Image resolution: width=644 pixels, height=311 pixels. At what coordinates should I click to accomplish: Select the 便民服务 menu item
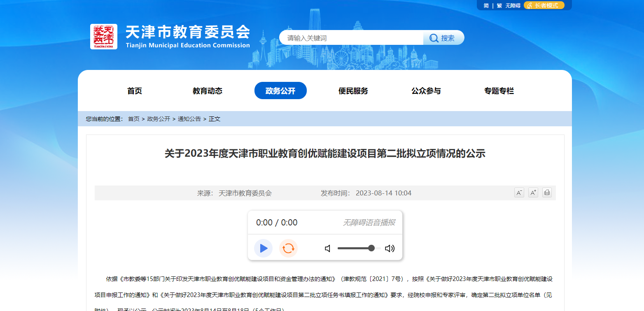pos(353,91)
